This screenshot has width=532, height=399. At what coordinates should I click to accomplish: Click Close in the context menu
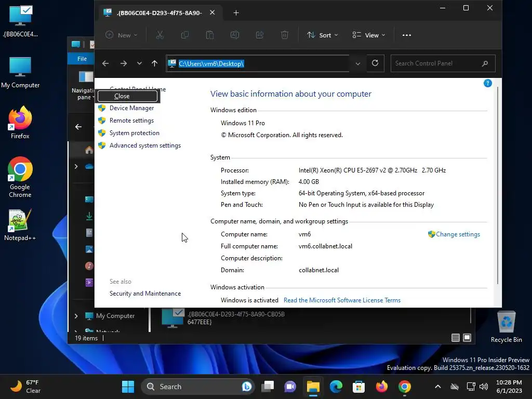(128, 96)
